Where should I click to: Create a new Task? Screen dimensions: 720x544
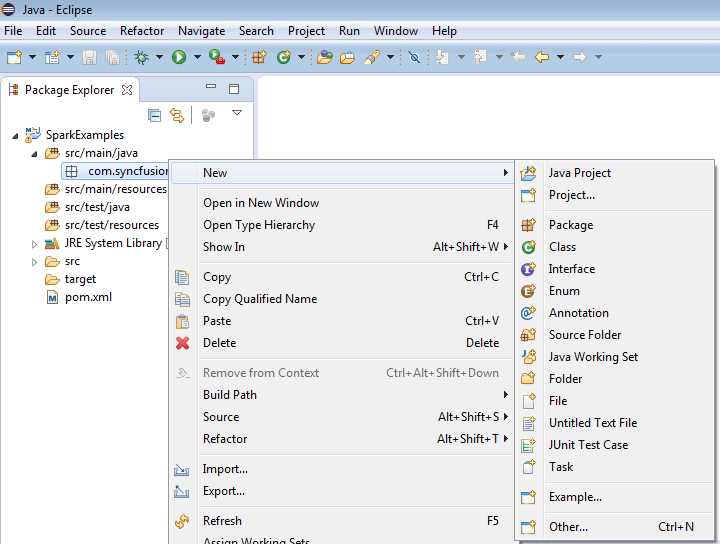[615, 467]
